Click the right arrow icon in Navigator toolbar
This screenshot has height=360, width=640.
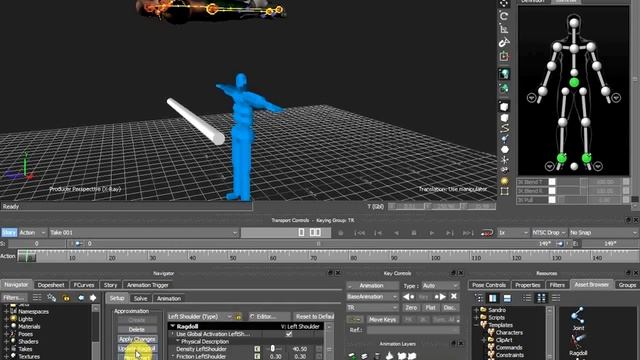(93, 298)
